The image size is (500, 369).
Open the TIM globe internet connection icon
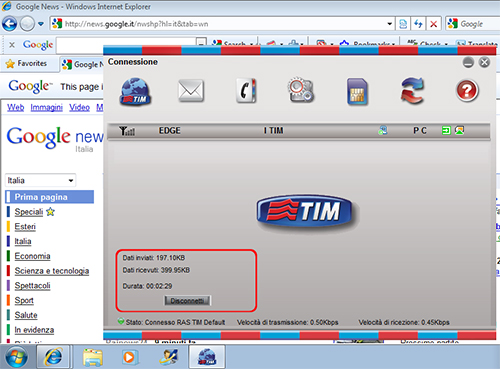click(135, 92)
